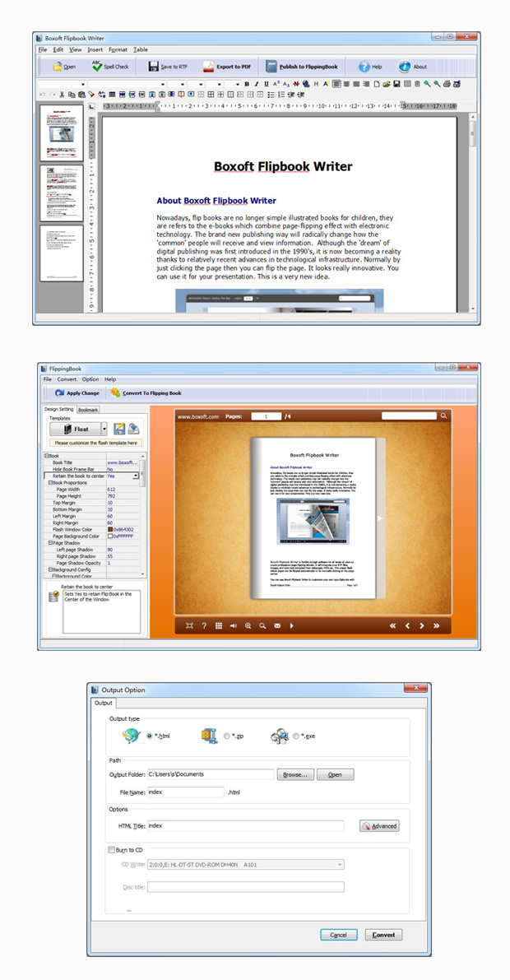The height and width of the screenshot is (980, 510).
Task: Collapse the Book tree node
Action: [46, 456]
